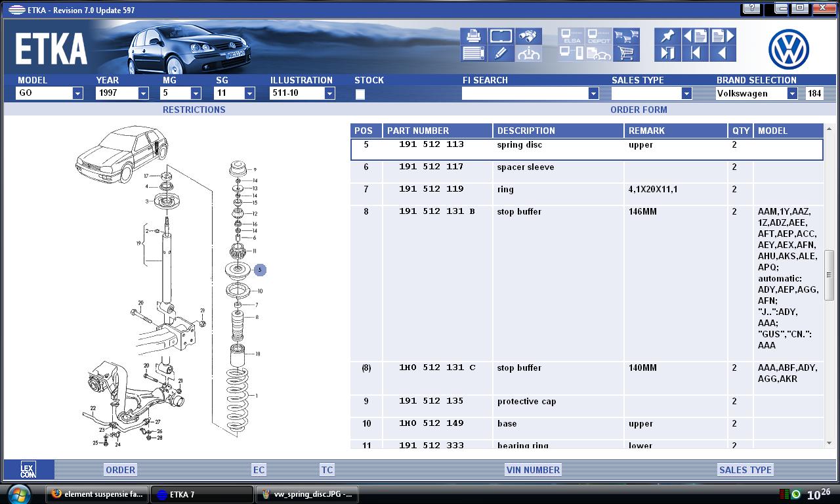Click the pencil edit icon
Screen dimensions: 840x504
(x=501, y=54)
